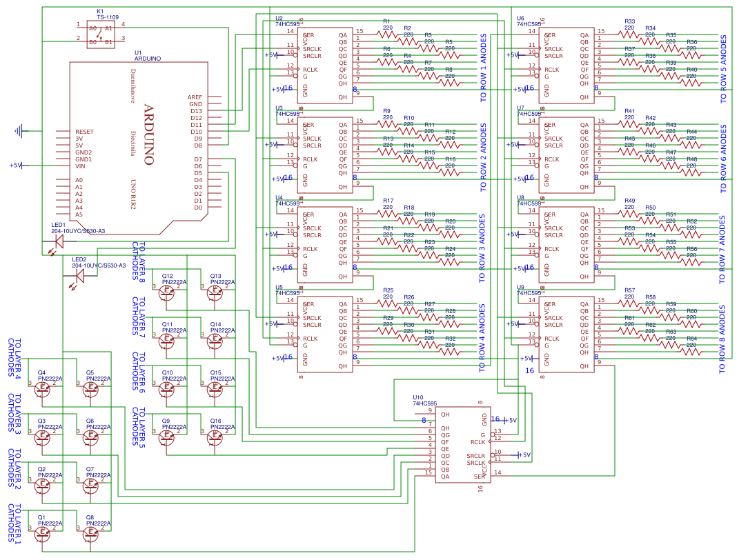The width and height of the screenshot is (739, 560).
Task: Click transistor Q16 PN2222A symbol
Action: [215, 436]
